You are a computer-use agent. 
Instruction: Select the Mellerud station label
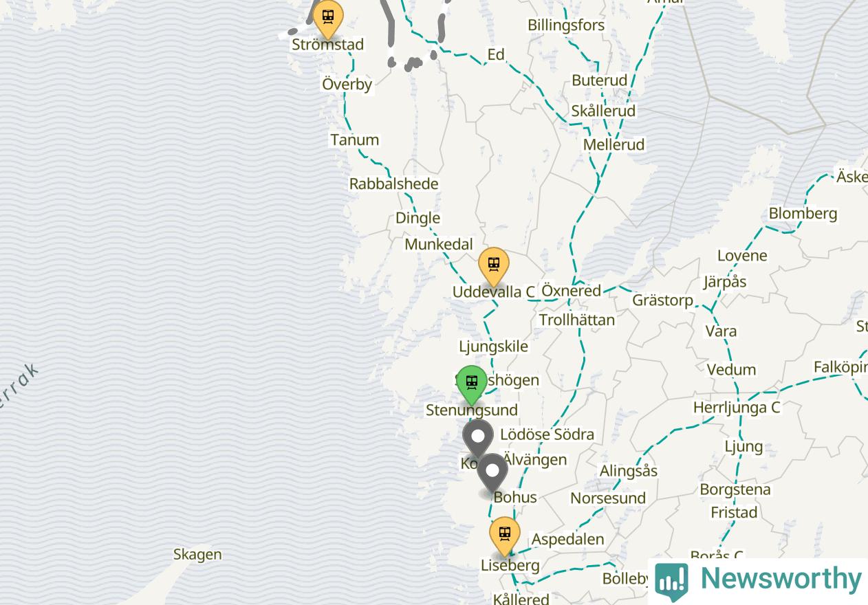click(x=614, y=144)
